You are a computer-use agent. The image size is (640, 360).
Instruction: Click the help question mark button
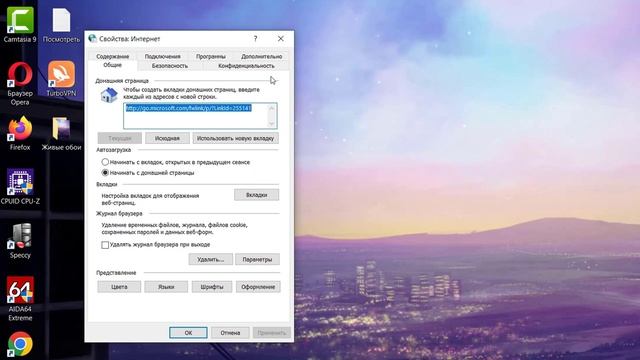[256, 38]
